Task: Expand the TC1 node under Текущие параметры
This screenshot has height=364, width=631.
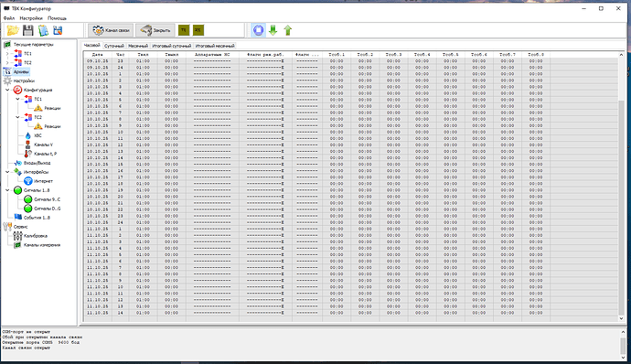Action: click(x=7, y=54)
